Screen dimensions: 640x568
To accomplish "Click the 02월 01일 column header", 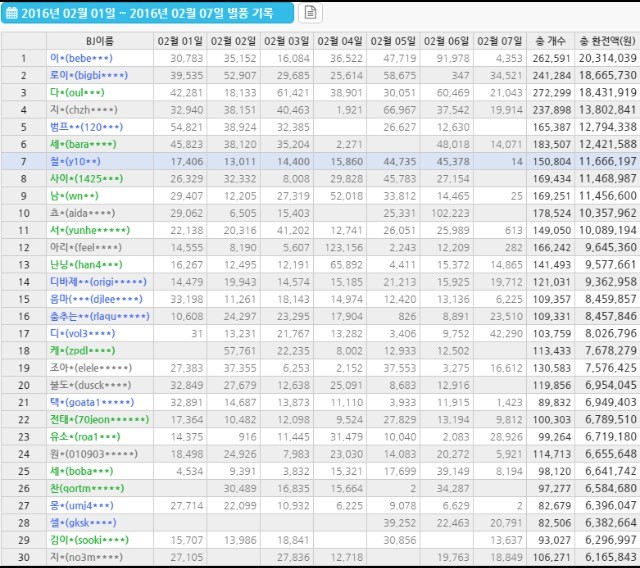I will pos(180,41).
